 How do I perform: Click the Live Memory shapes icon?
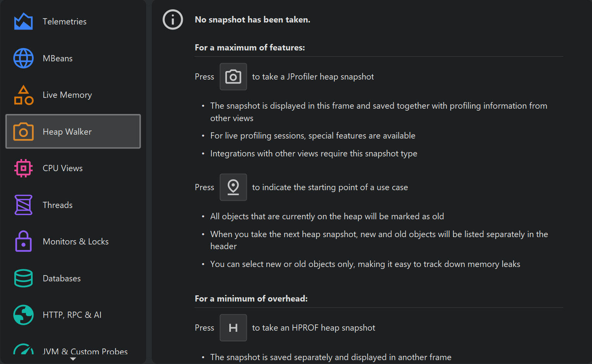pos(23,95)
